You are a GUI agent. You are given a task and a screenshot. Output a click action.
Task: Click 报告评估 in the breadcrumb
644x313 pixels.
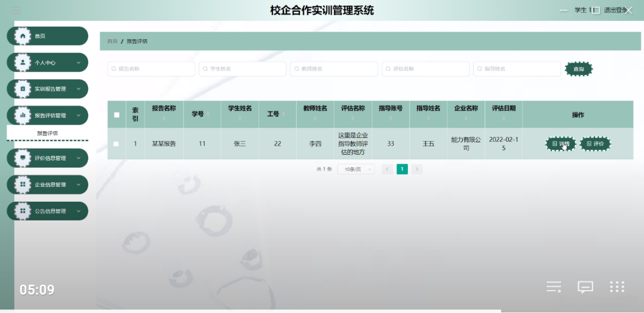click(137, 41)
